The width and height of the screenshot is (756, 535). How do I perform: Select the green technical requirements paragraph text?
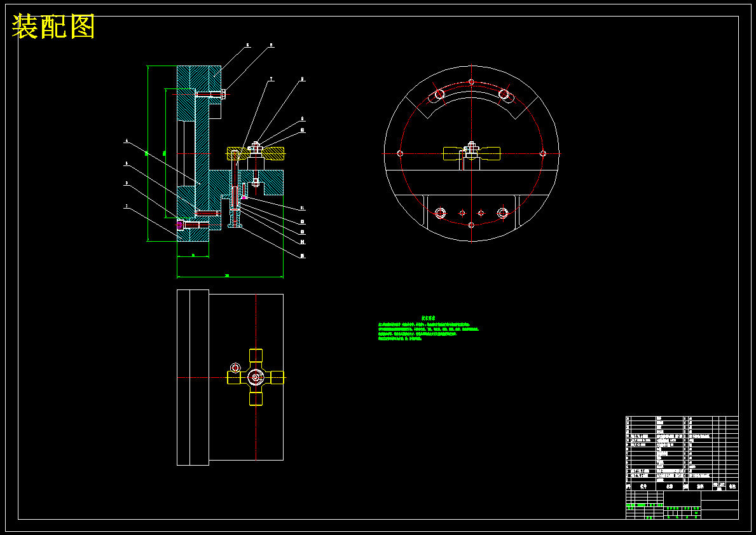[428, 332]
